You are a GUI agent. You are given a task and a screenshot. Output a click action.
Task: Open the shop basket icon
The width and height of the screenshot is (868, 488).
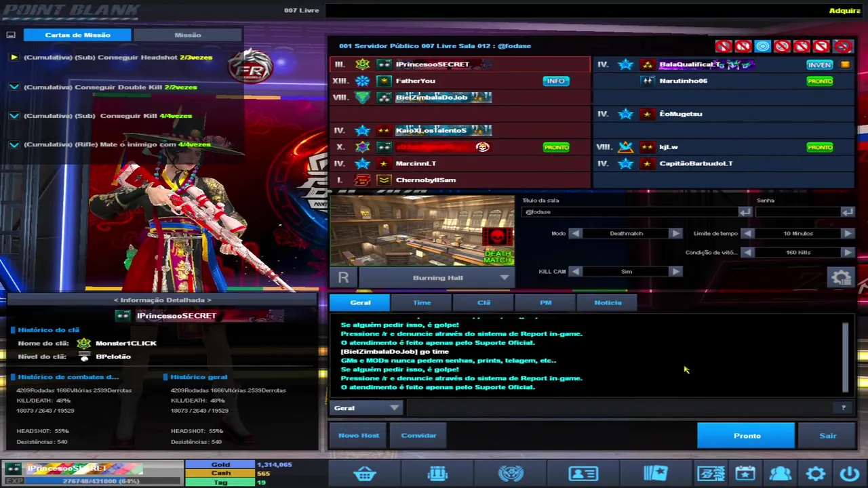click(365, 473)
